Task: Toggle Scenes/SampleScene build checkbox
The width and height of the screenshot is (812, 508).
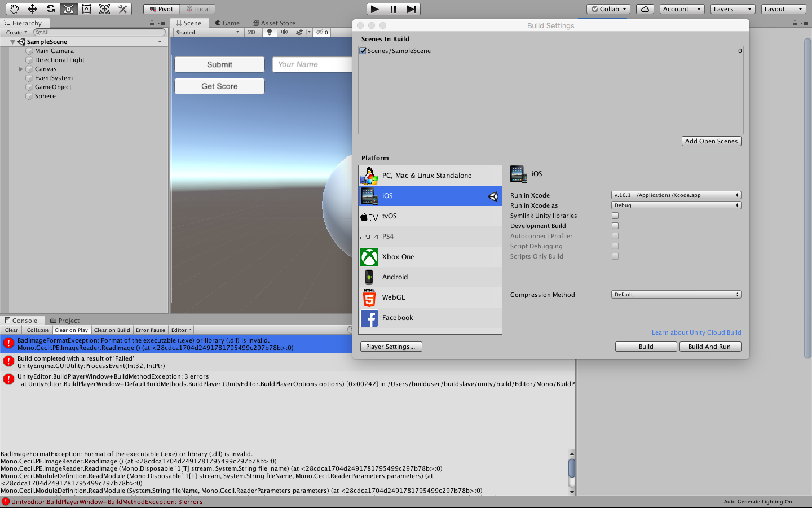Action: point(363,51)
